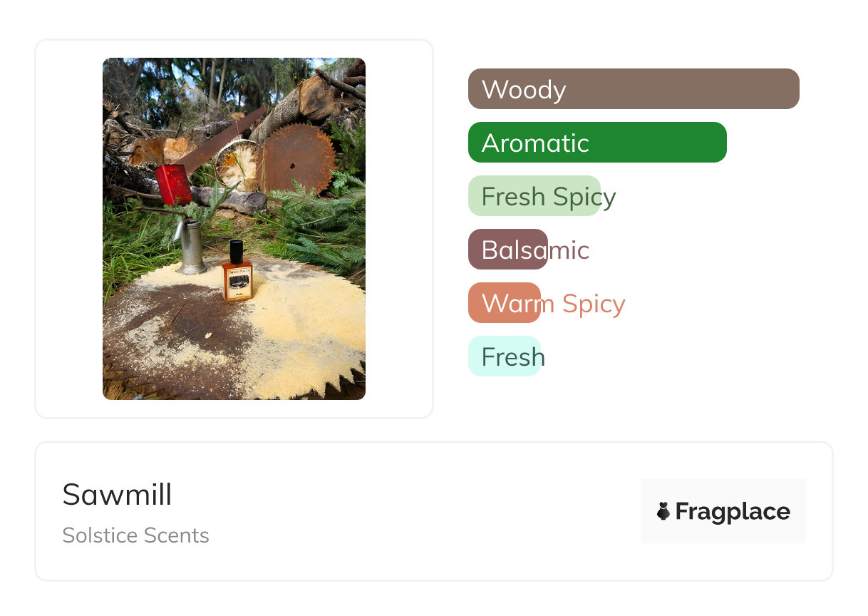Click the Balsamic accord bar
The image size is (868, 616).
[x=507, y=250]
